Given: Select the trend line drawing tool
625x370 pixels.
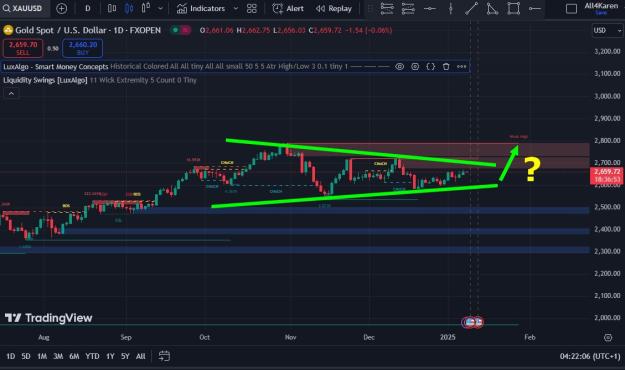Looking at the screenshot, I should click(472, 8).
